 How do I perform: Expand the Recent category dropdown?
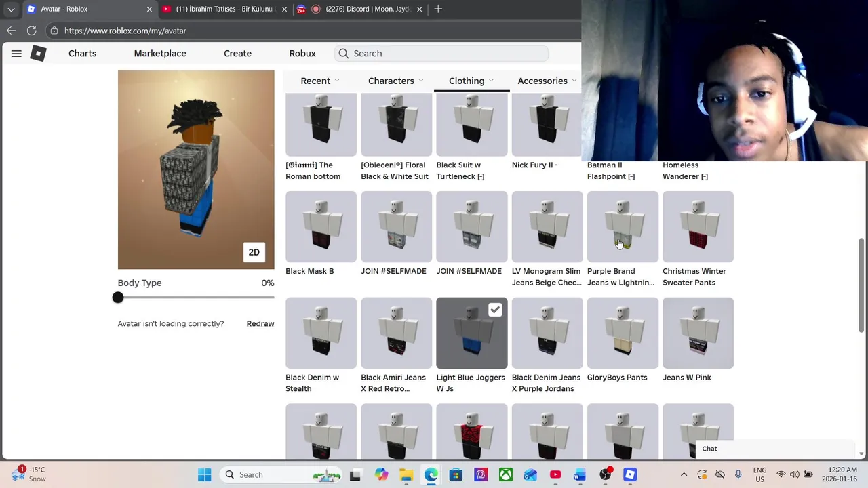click(319, 81)
